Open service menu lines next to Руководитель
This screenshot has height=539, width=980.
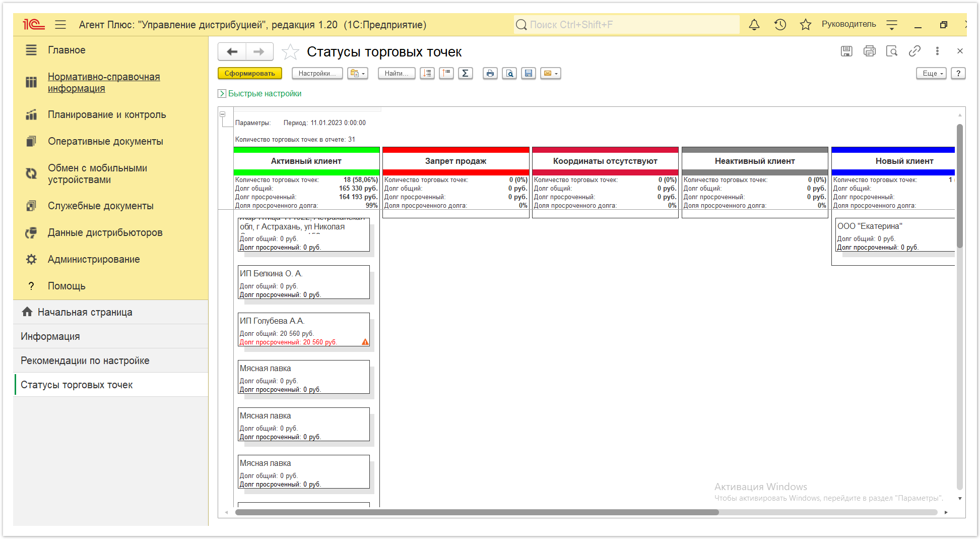tap(892, 24)
